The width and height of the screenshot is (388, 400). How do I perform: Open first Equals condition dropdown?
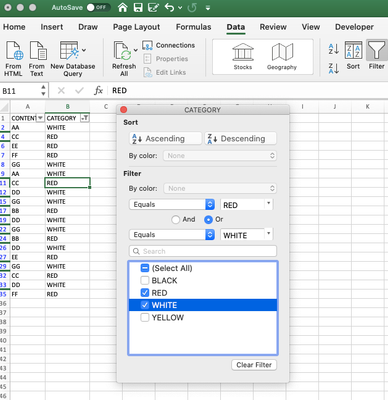coord(171,204)
